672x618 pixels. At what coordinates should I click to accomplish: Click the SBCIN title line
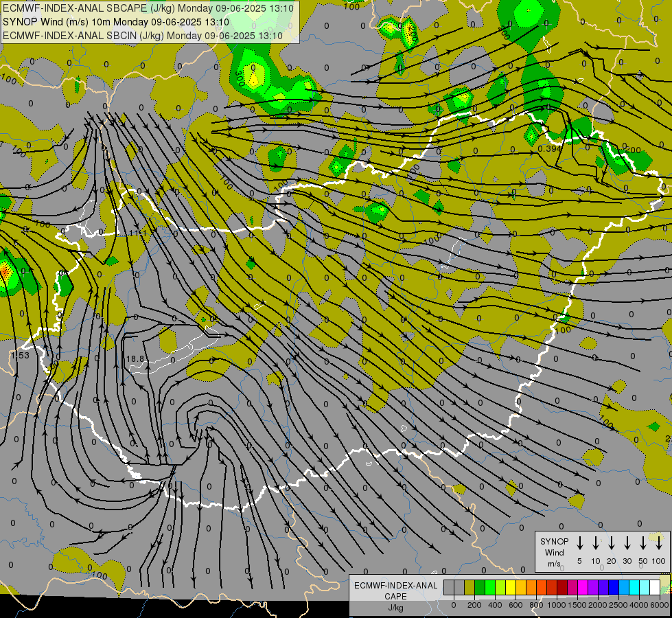(x=143, y=36)
